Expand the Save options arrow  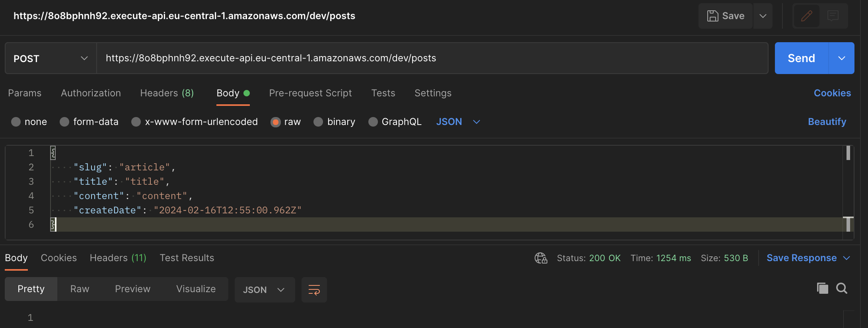pyautogui.click(x=763, y=16)
